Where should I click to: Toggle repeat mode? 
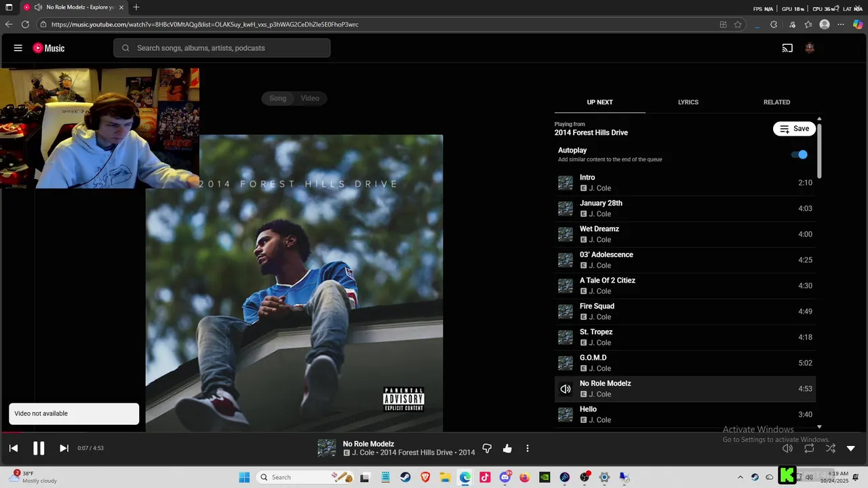coord(809,448)
